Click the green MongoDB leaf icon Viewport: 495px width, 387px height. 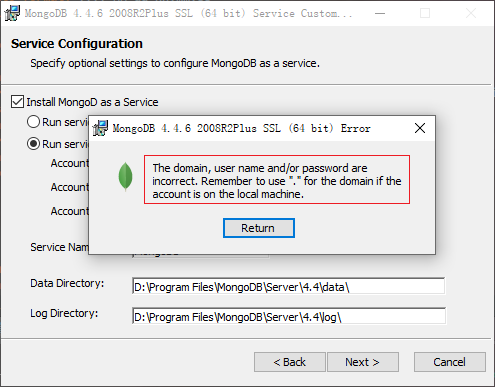(126, 177)
